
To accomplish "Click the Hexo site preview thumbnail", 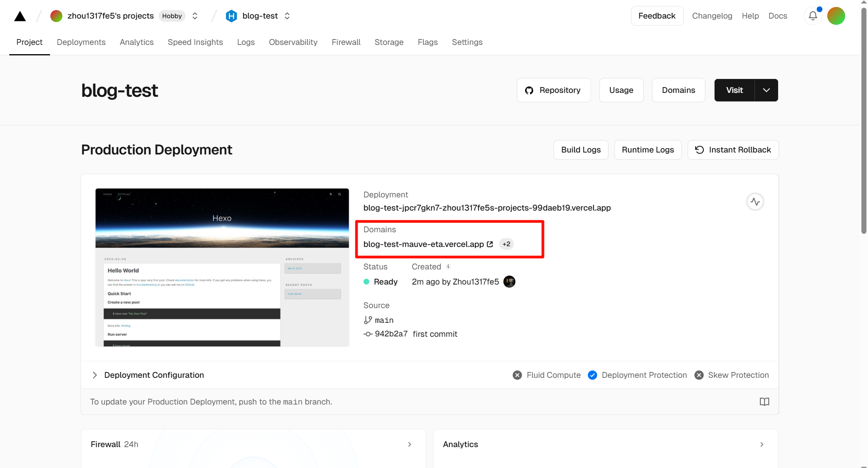I will coord(222,267).
